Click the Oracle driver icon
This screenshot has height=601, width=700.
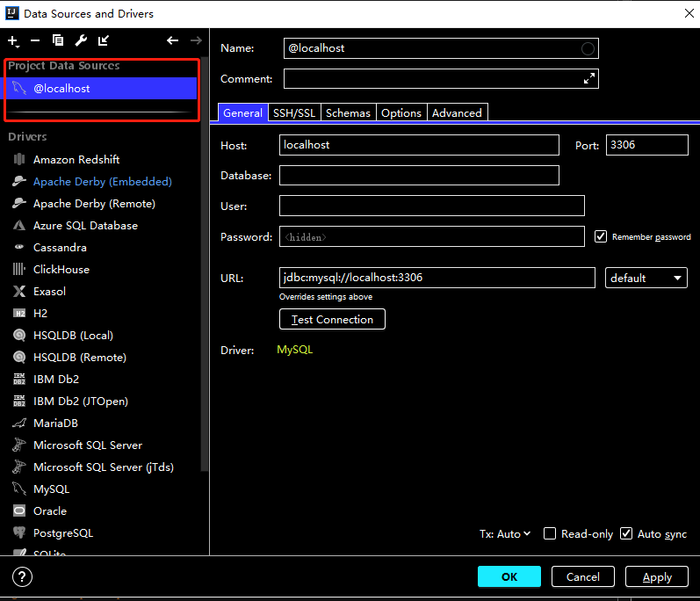[x=19, y=510]
